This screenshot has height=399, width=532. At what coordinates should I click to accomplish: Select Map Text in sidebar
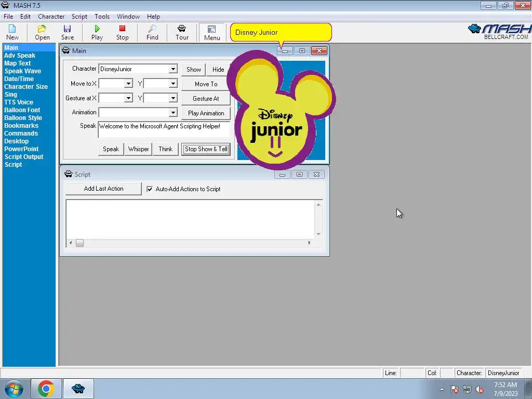tap(18, 63)
